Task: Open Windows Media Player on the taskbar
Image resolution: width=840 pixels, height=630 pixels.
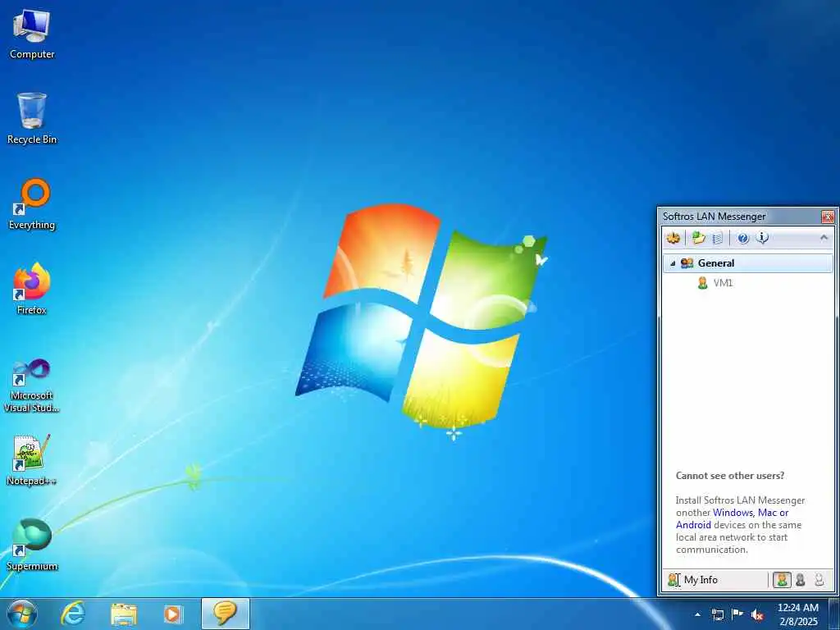Action: 172,614
